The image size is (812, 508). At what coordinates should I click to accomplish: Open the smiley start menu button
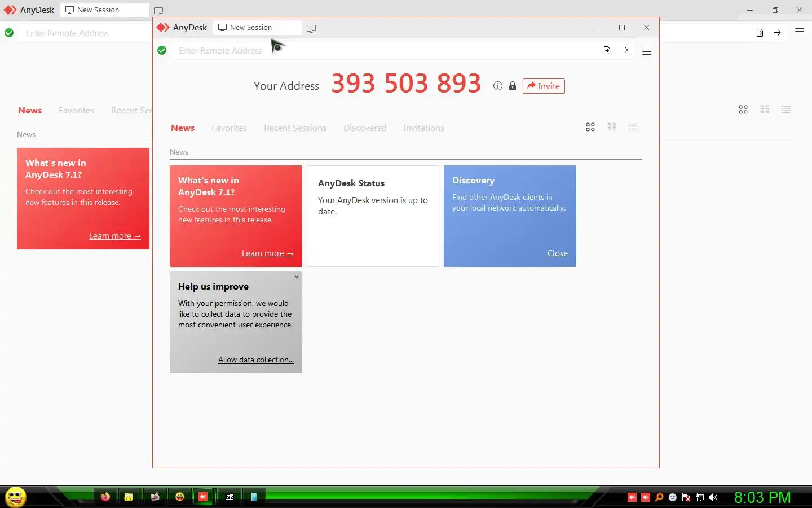[15, 497]
